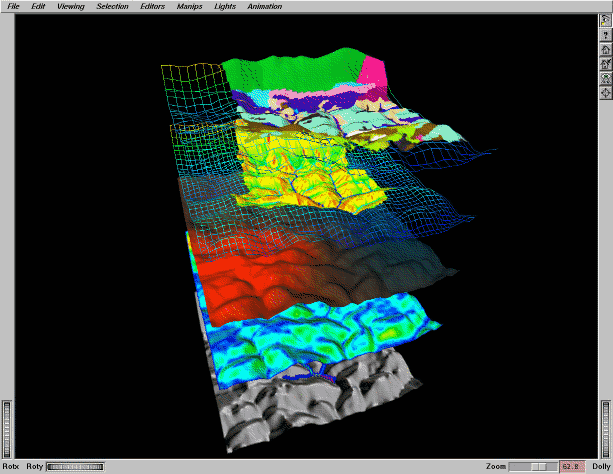
Task: Click the question mark help icon
Action: [x=605, y=35]
